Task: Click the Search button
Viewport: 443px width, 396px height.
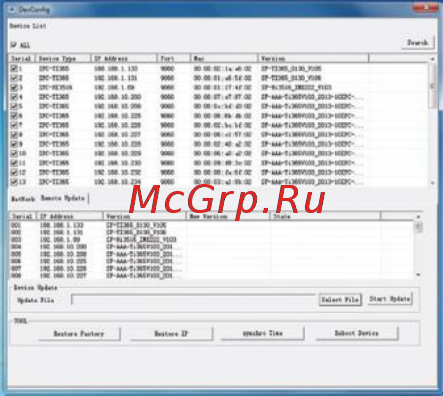Action: pos(418,43)
